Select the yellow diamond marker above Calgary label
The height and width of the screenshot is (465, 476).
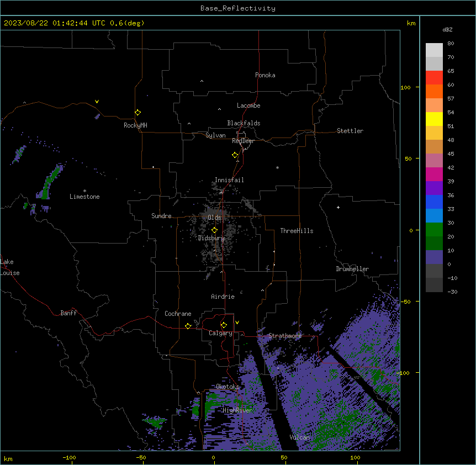coord(224,325)
